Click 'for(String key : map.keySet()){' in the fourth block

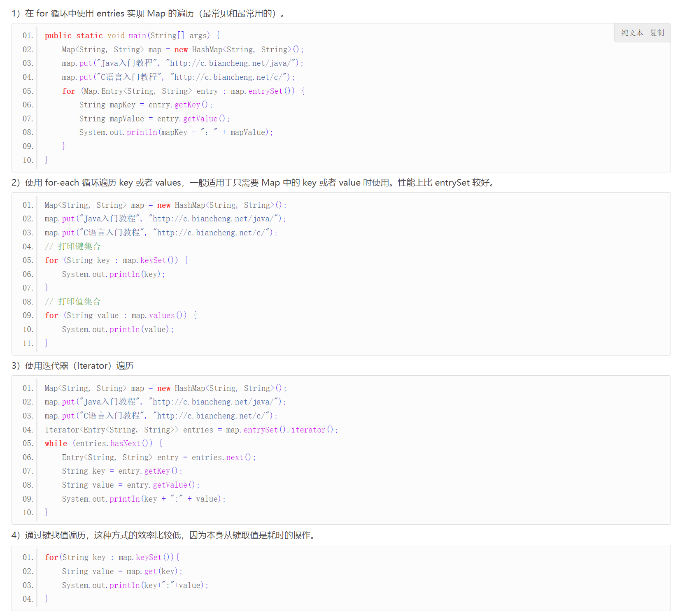[112, 558]
